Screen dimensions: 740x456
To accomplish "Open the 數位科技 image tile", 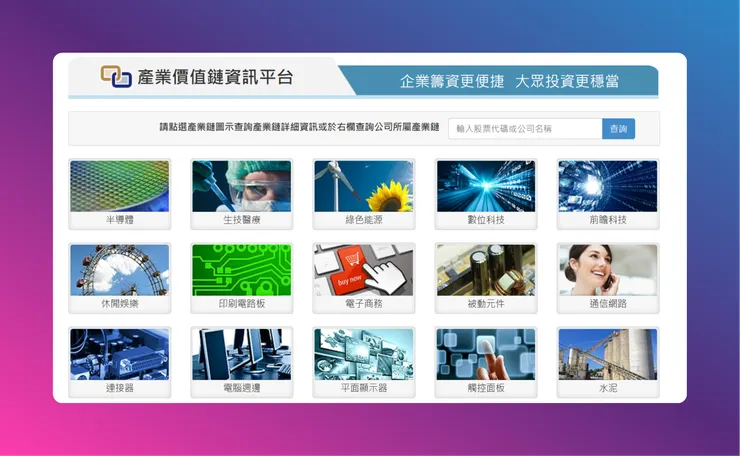I will tap(486, 186).
